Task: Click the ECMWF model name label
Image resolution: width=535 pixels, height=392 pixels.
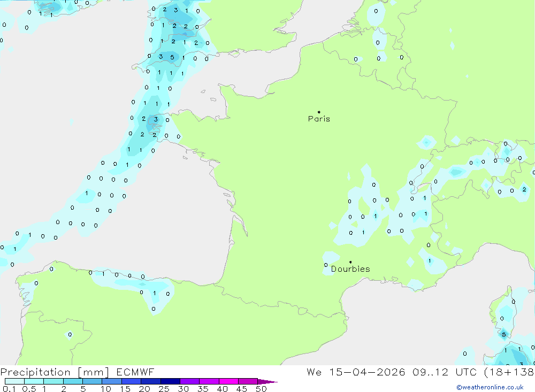Action: 135,372
